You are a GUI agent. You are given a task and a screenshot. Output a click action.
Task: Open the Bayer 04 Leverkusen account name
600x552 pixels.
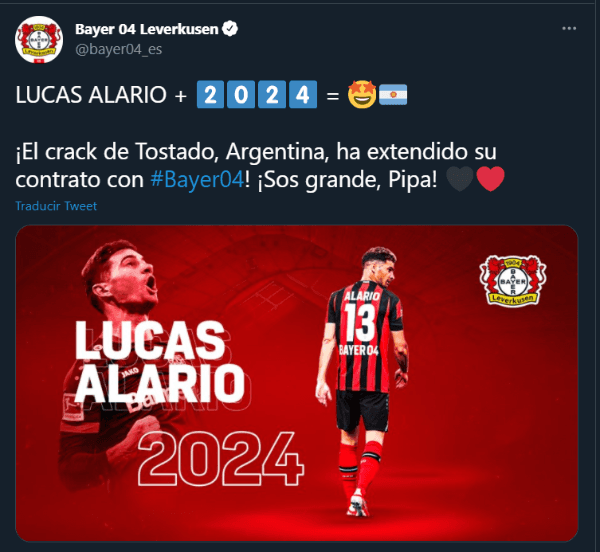(147, 29)
